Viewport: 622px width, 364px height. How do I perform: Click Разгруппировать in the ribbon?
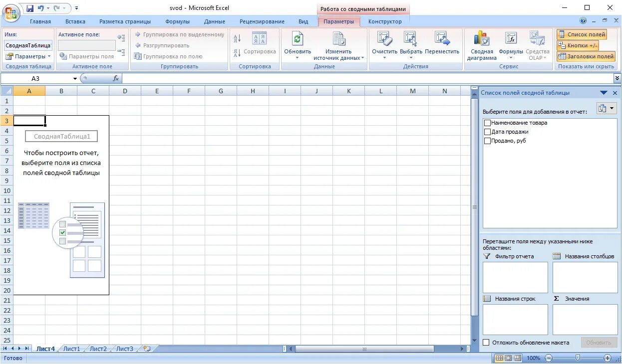pos(162,45)
